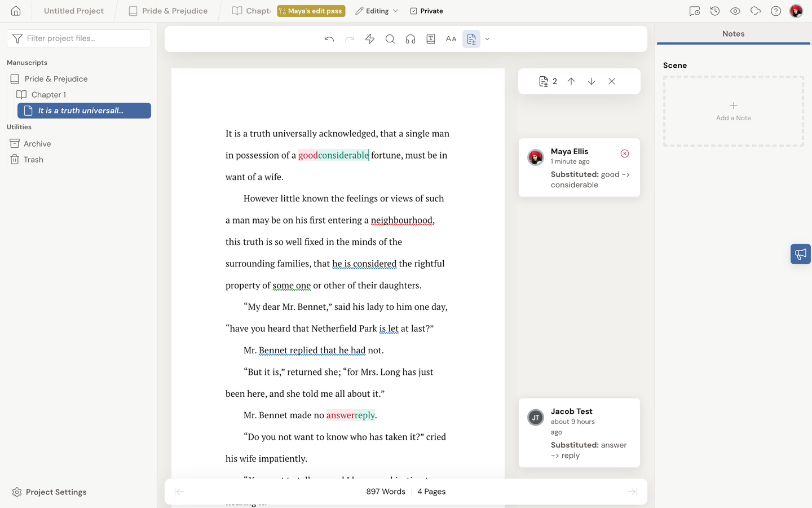Close the changes navigation bar
This screenshot has width=812, height=508.
(x=612, y=81)
